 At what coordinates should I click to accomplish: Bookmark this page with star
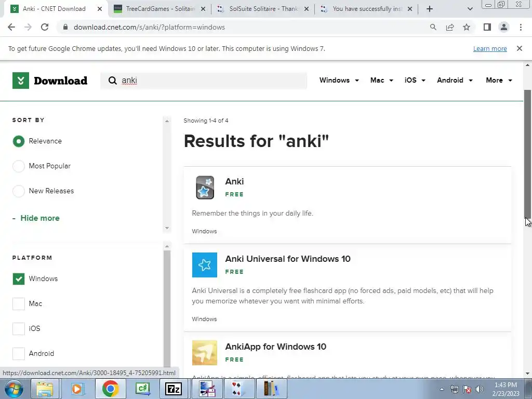tap(467, 27)
